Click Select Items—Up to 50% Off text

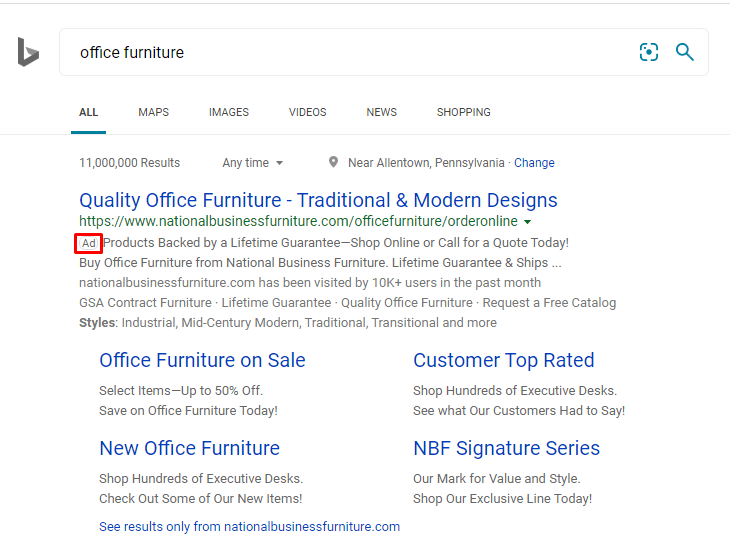click(181, 391)
